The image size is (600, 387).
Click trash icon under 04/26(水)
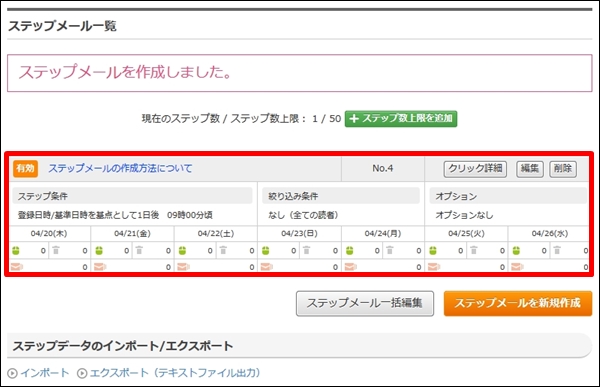[x=557, y=250]
